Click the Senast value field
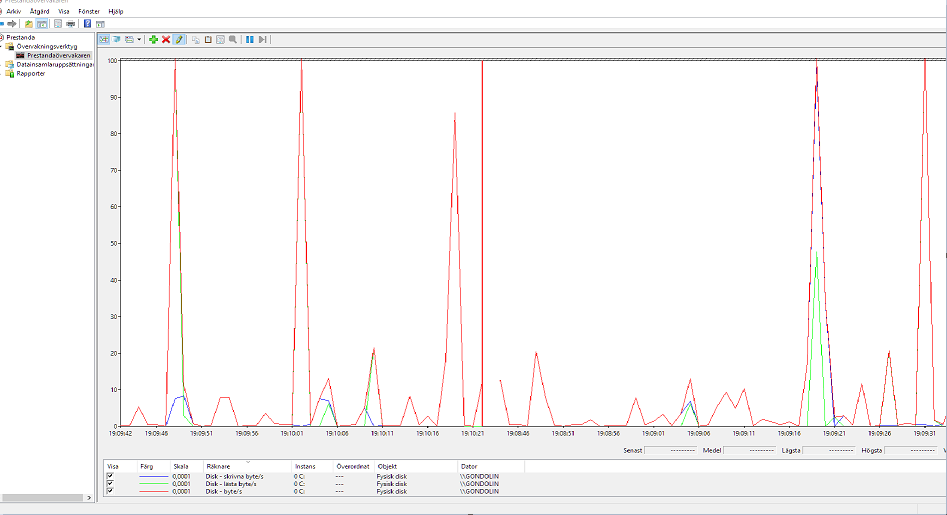Screen dimensions: 947x515 [670, 450]
